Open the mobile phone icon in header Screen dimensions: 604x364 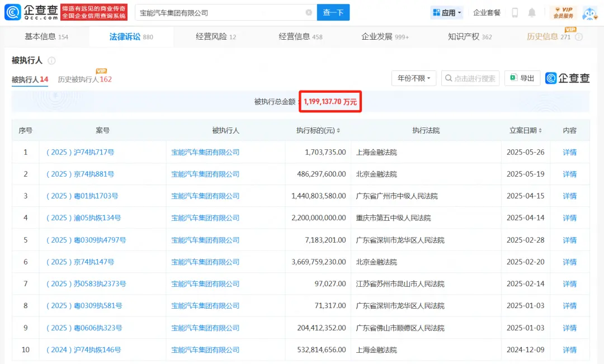(515, 13)
